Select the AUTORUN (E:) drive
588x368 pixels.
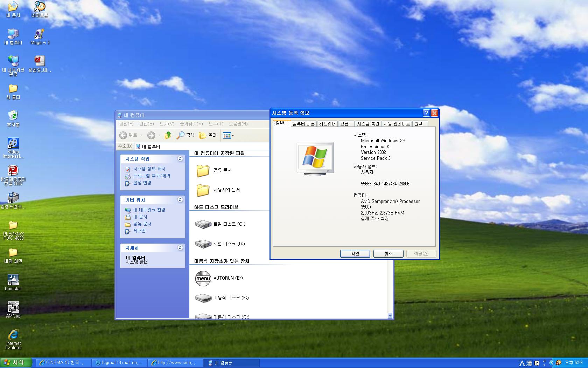pyautogui.click(x=219, y=278)
